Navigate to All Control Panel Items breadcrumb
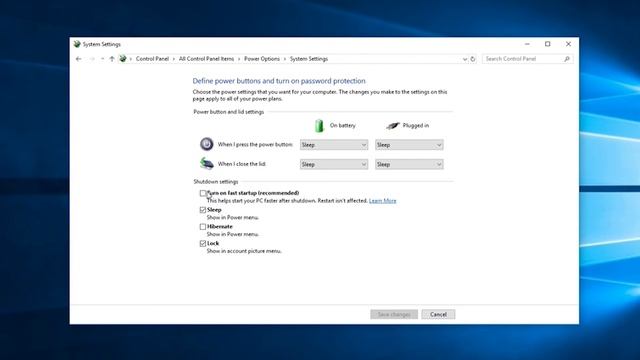The image size is (640, 360). coord(207,59)
